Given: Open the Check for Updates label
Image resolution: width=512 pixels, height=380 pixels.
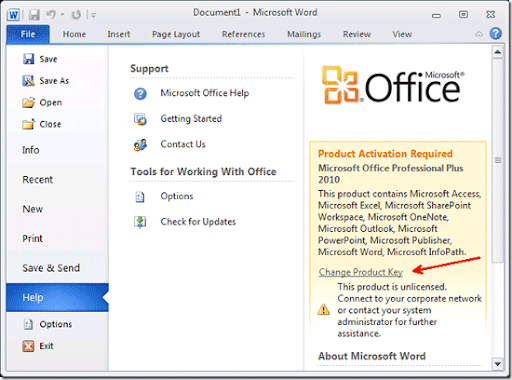Looking at the screenshot, I should tap(198, 222).
